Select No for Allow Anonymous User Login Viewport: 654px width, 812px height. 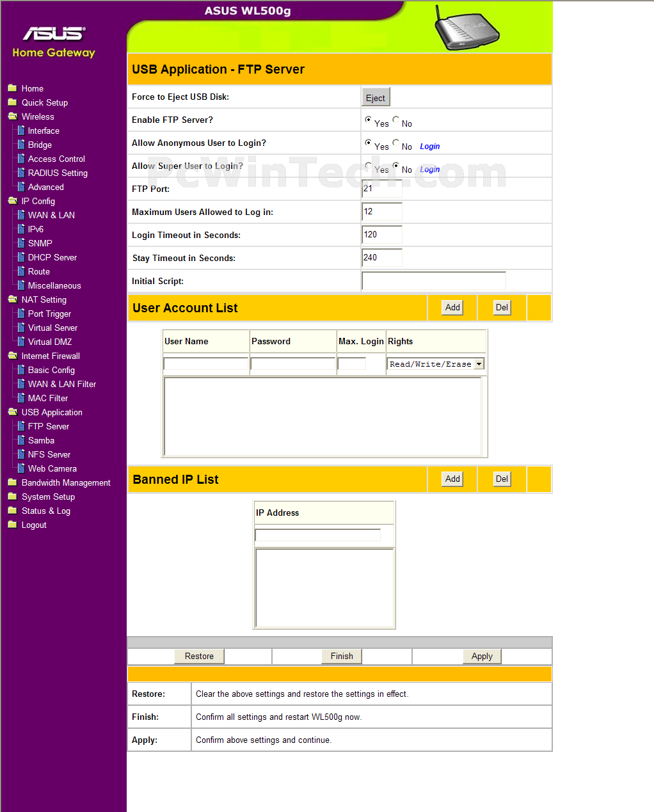pos(396,143)
